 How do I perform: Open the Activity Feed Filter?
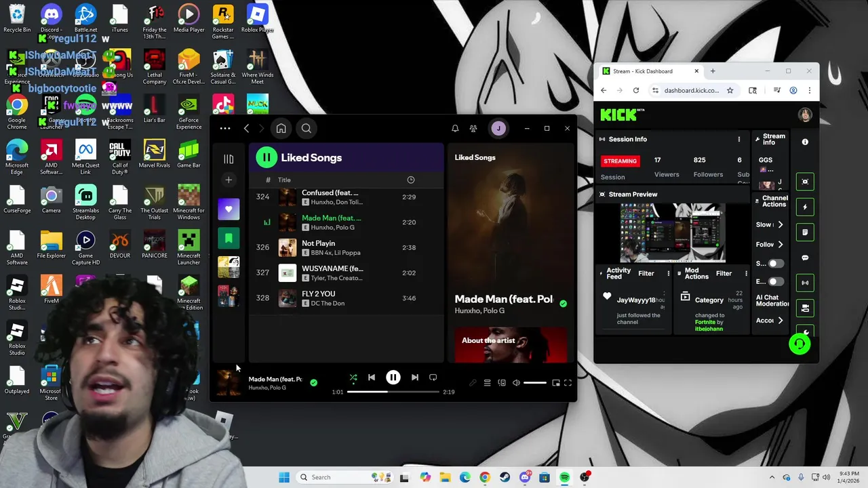[x=646, y=274]
